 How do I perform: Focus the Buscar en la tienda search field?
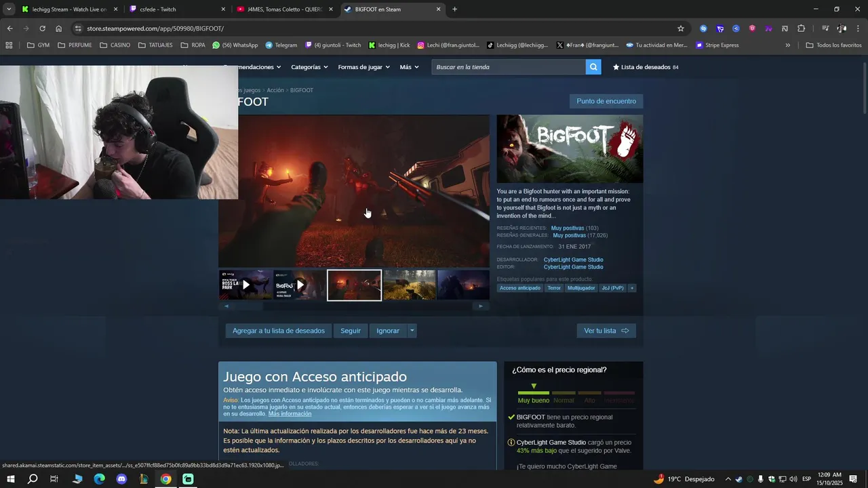(x=509, y=67)
